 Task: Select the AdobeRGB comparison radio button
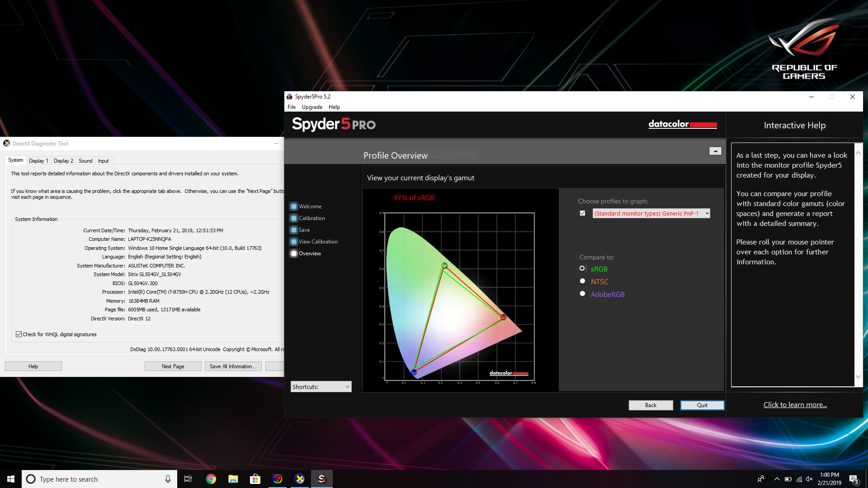[x=582, y=294]
